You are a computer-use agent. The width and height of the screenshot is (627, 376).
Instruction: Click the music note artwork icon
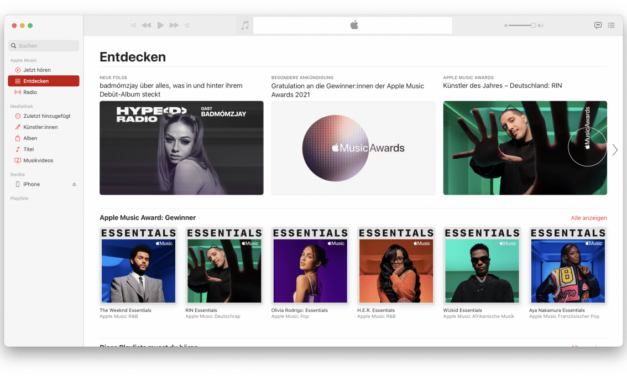(x=245, y=25)
